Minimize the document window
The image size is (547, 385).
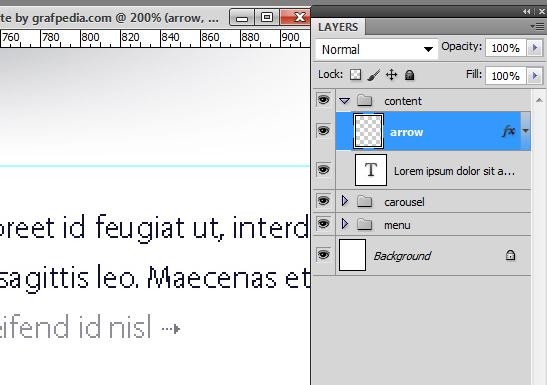(242, 17)
